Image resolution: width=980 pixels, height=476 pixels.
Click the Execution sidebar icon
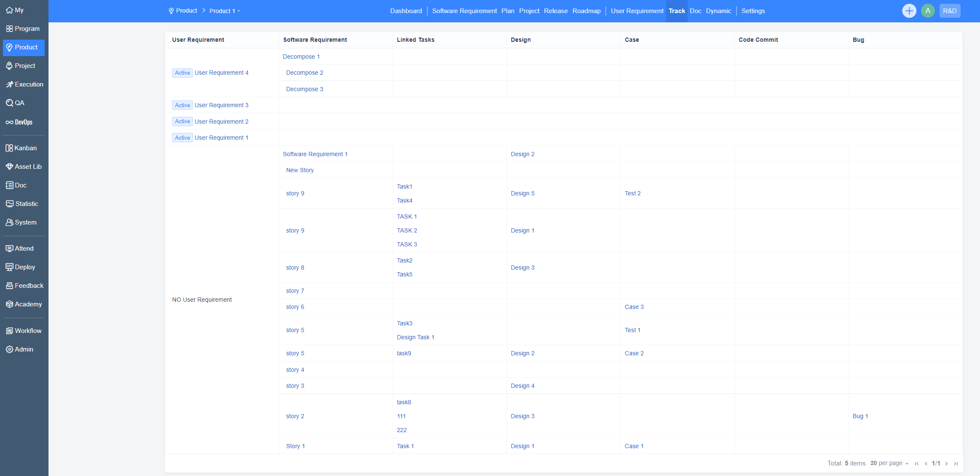9,84
